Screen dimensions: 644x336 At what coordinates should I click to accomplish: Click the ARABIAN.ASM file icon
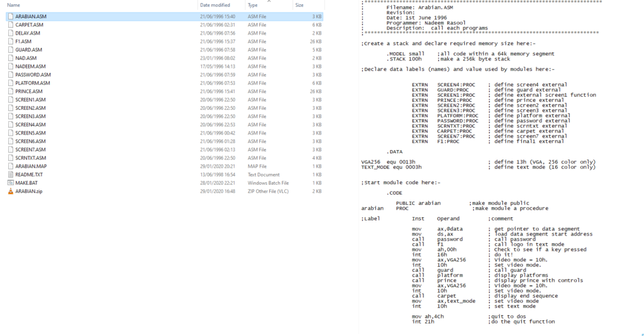[10, 16]
